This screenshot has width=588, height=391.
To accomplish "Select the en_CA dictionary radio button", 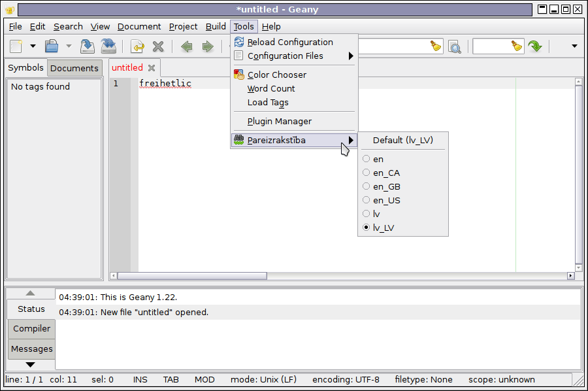I will coord(367,173).
